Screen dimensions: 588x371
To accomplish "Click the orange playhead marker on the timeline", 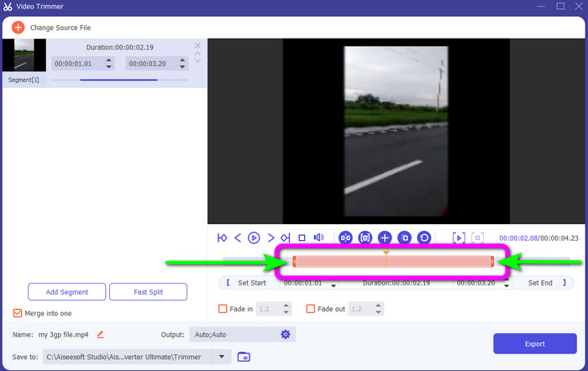I will tap(386, 253).
